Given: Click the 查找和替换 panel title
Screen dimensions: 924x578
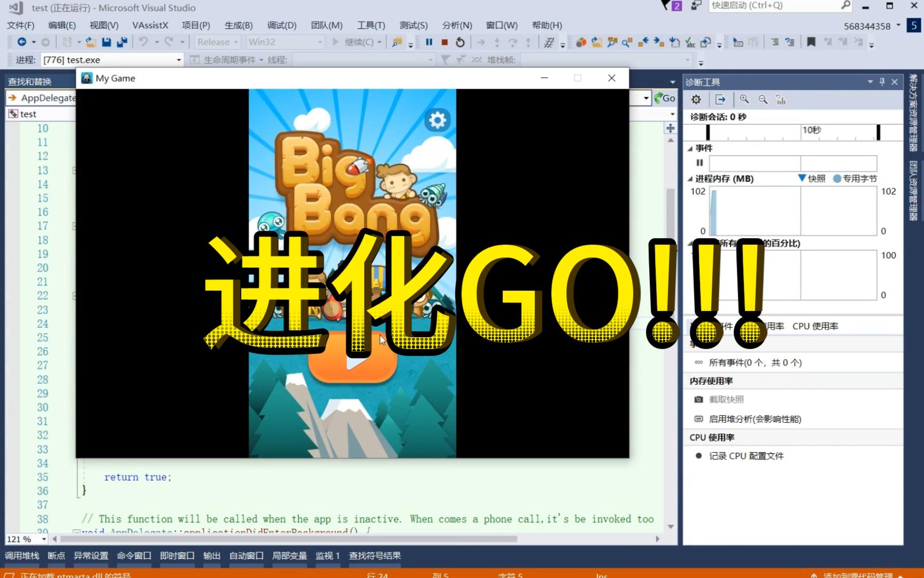Looking at the screenshot, I should tap(29, 81).
